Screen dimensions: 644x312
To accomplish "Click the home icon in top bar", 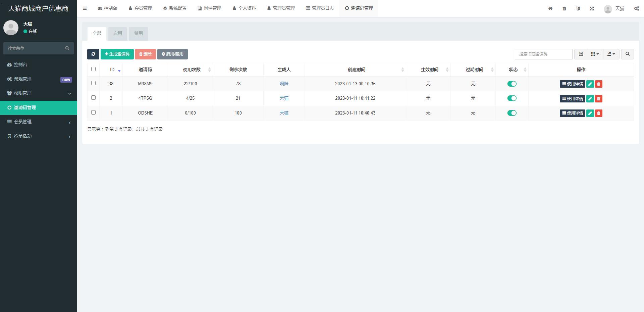I will coord(550,8).
